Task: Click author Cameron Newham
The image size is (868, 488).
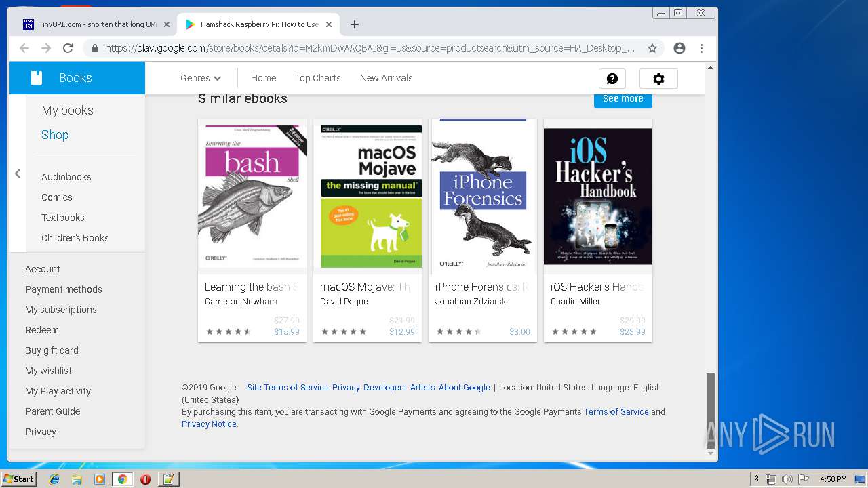Action: click(x=241, y=302)
